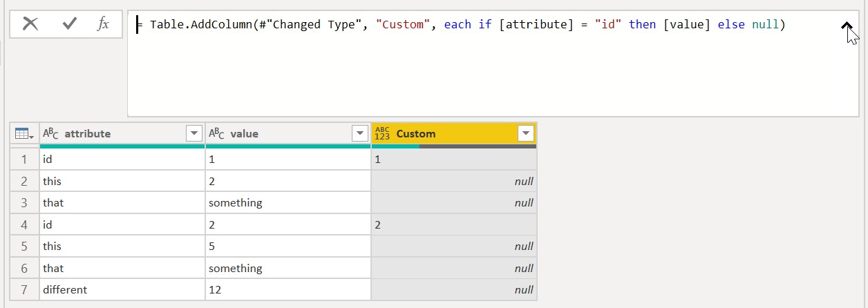Image resolution: width=868 pixels, height=308 pixels.
Task: Click the Custom column ABC123 type icon
Action: (x=382, y=133)
